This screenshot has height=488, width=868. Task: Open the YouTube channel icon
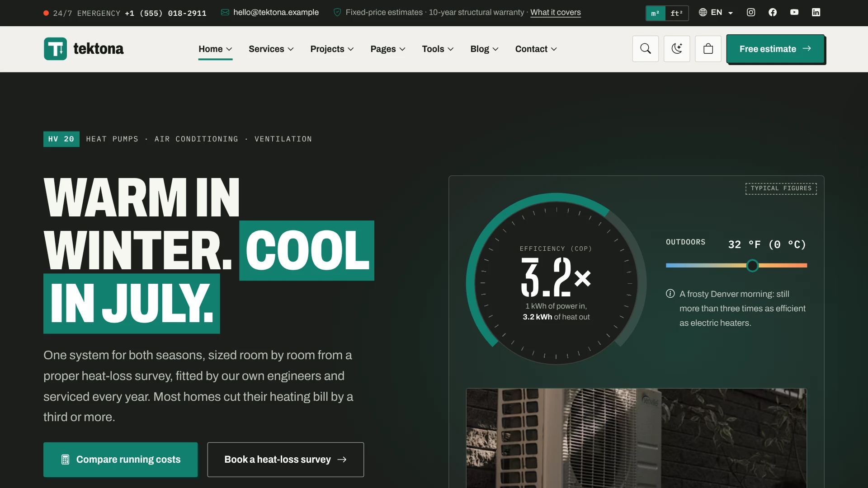(794, 12)
